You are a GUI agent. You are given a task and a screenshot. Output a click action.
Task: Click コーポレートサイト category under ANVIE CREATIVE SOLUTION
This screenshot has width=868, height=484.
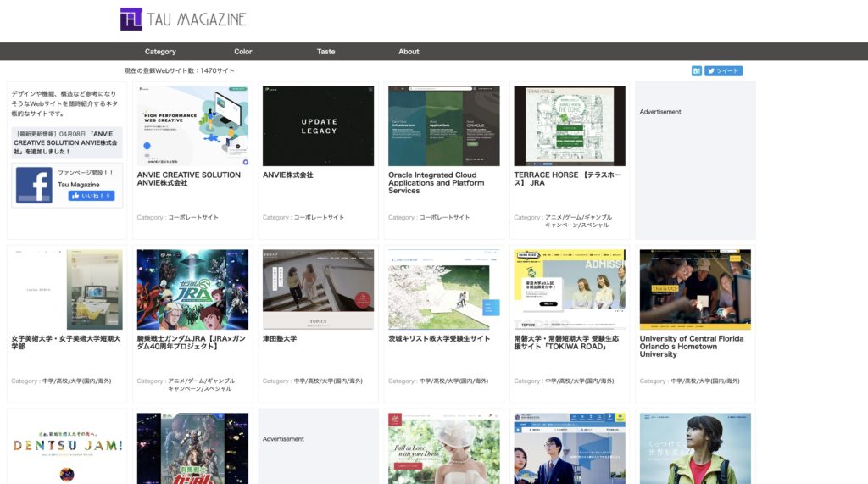[x=193, y=218]
